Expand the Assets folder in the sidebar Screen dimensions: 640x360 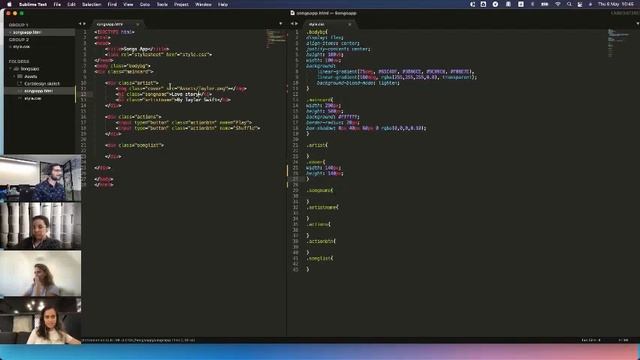pos(14,76)
